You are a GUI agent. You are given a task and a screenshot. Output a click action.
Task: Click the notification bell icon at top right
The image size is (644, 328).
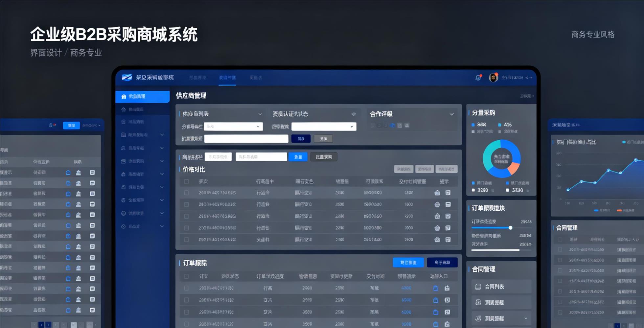478,77
